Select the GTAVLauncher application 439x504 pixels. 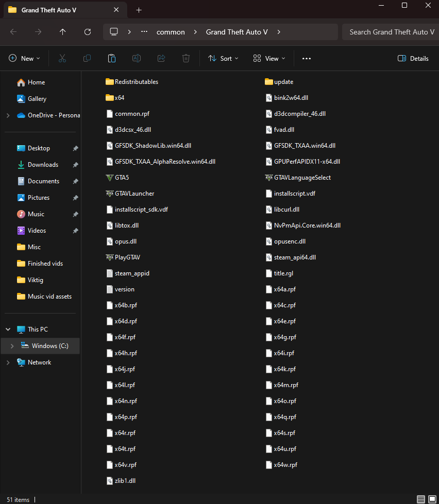(130, 194)
